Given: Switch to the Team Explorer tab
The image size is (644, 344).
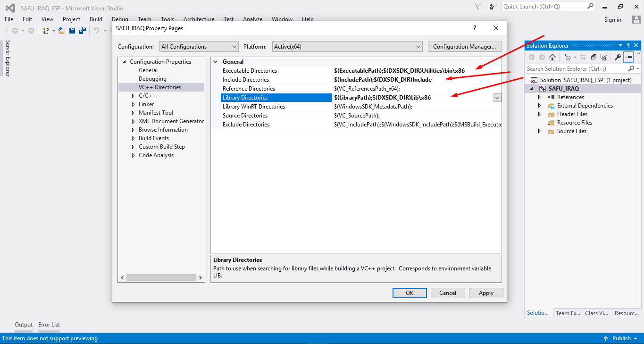Looking at the screenshot, I should pos(568,313).
